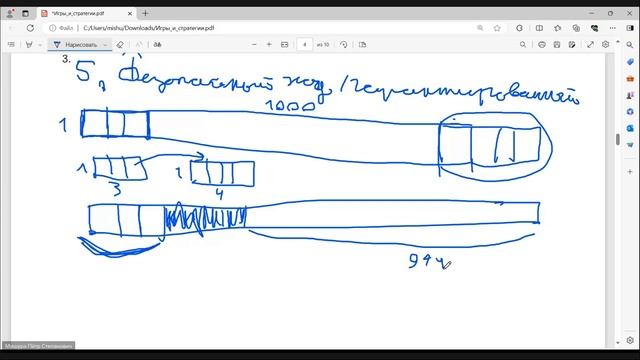640x360 pixels.
Task: Zoom in the PDF with plus
Action: point(269,44)
